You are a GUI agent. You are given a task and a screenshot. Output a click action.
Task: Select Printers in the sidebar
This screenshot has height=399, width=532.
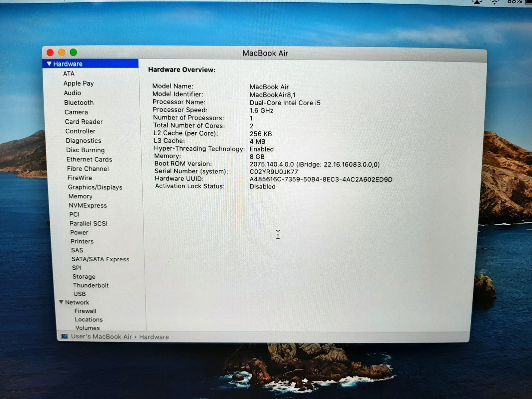(x=82, y=241)
